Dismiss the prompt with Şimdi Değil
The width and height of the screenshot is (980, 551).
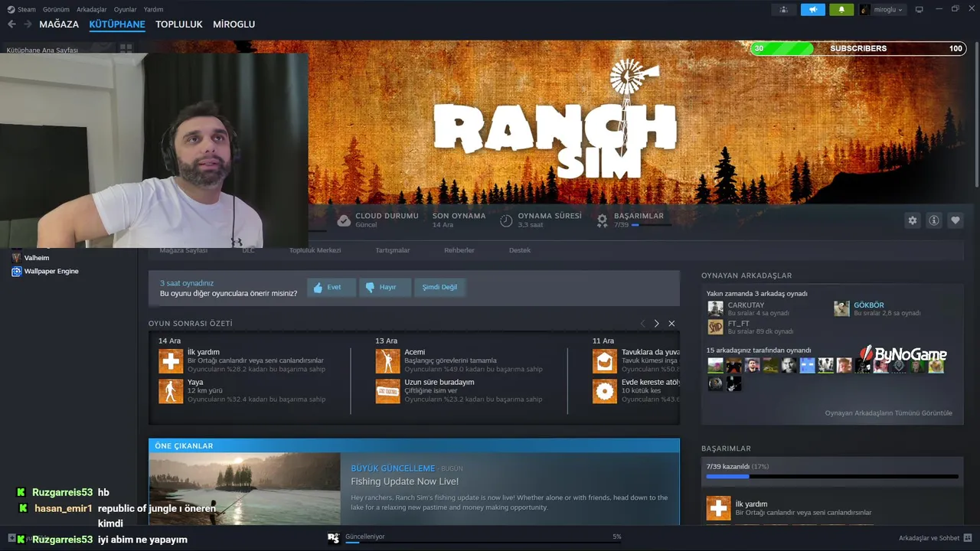[439, 287]
